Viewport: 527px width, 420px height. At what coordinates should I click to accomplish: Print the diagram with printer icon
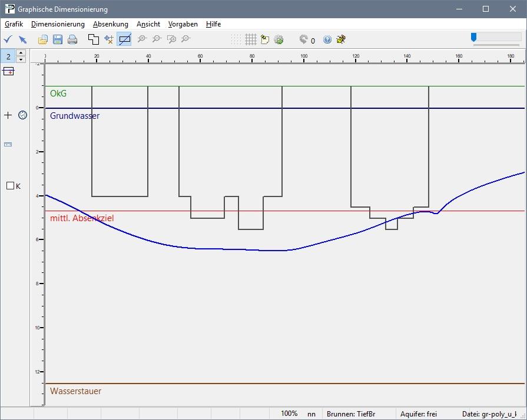(72, 39)
